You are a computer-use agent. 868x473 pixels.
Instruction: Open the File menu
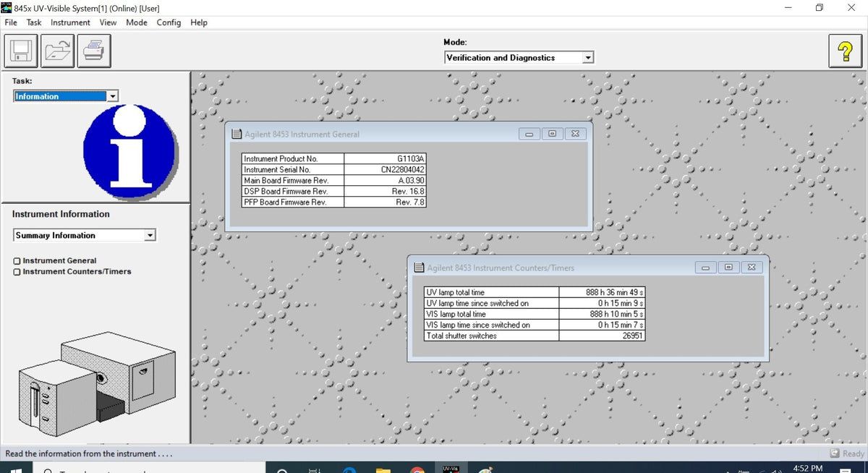point(11,22)
